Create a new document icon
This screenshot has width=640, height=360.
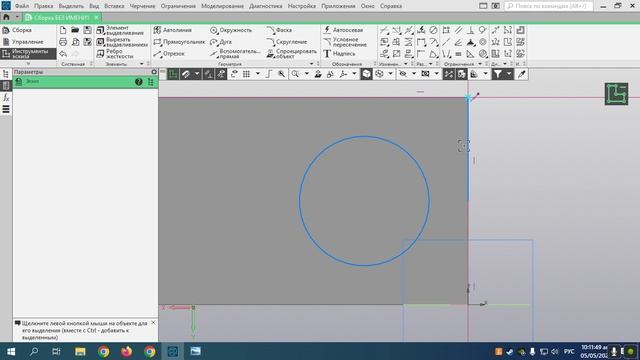63,30
